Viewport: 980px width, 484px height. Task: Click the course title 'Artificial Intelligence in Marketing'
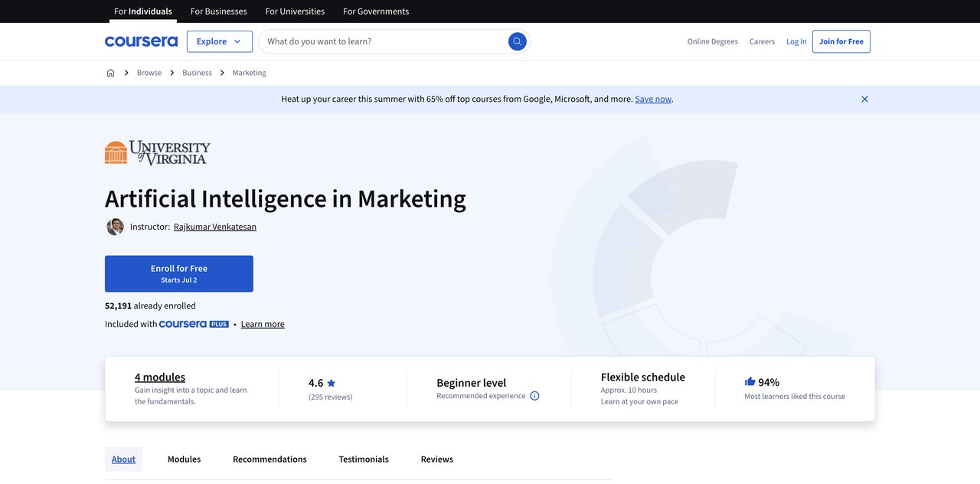tap(286, 198)
